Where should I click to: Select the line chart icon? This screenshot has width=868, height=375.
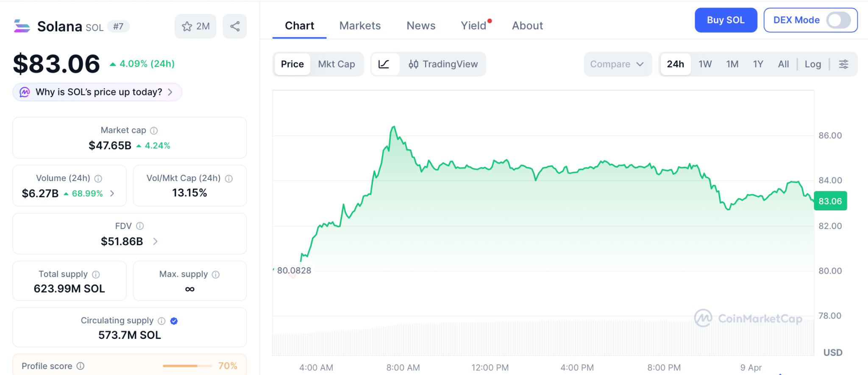click(384, 64)
